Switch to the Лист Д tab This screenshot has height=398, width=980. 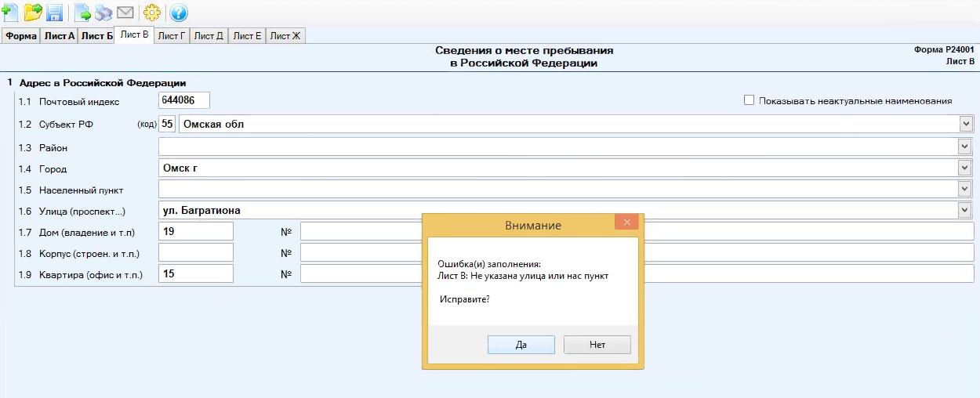pyautogui.click(x=209, y=36)
